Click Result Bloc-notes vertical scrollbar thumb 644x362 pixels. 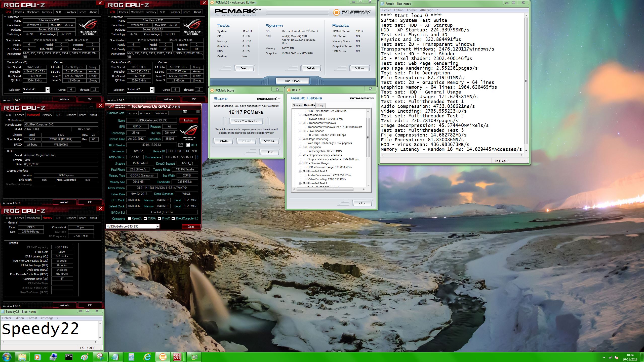(526, 80)
